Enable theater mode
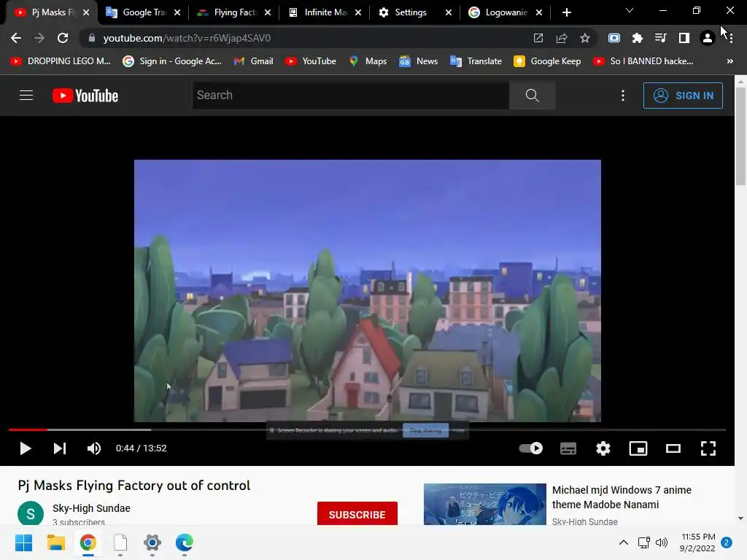The width and height of the screenshot is (747, 560). pos(673,448)
